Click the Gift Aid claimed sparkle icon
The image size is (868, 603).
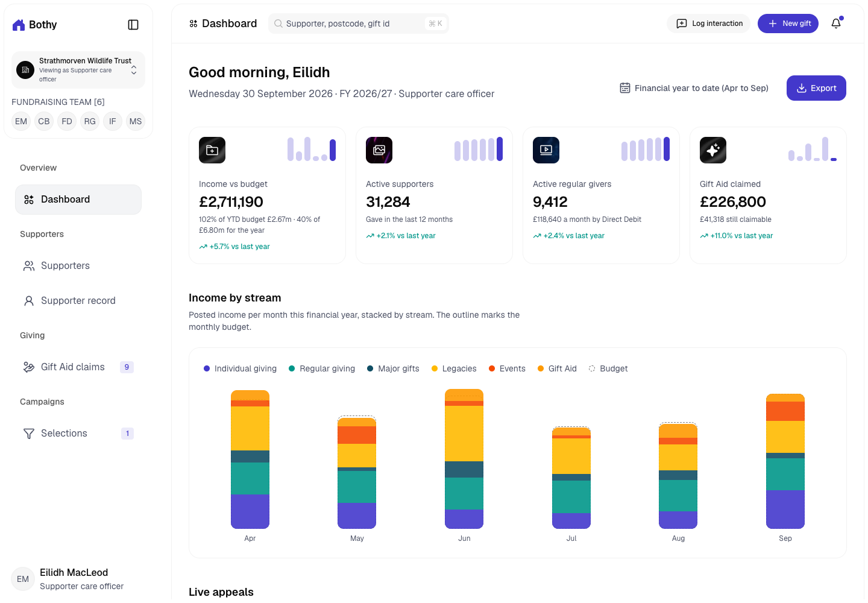tap(713, 150)
